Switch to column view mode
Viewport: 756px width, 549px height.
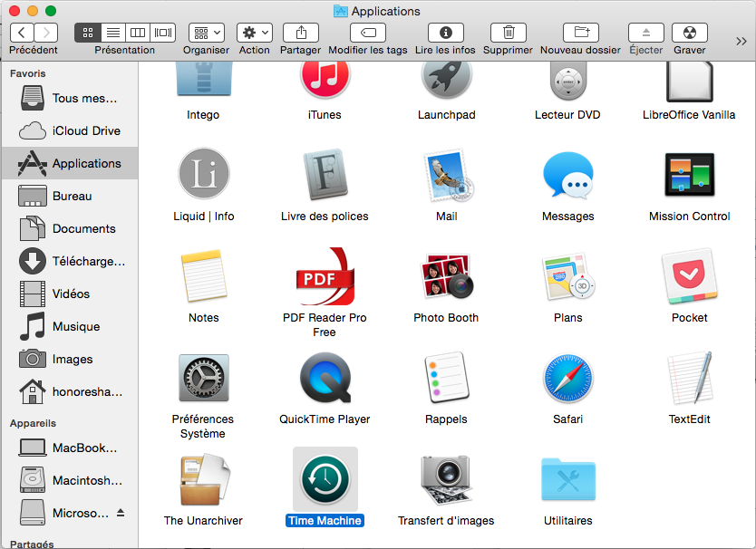138,33
